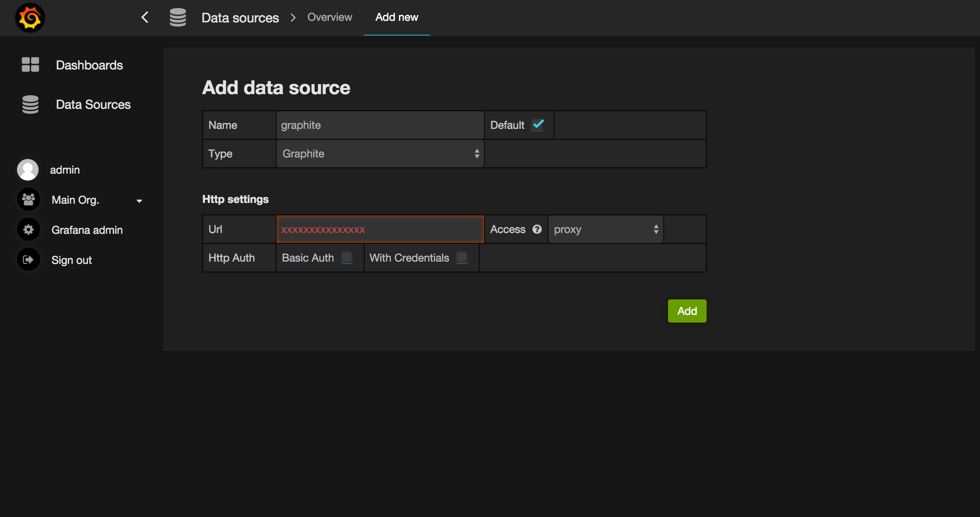Click the Sign out arrow icon
The height and width of the screenshot is (517, 980).
tap(28, 260)
